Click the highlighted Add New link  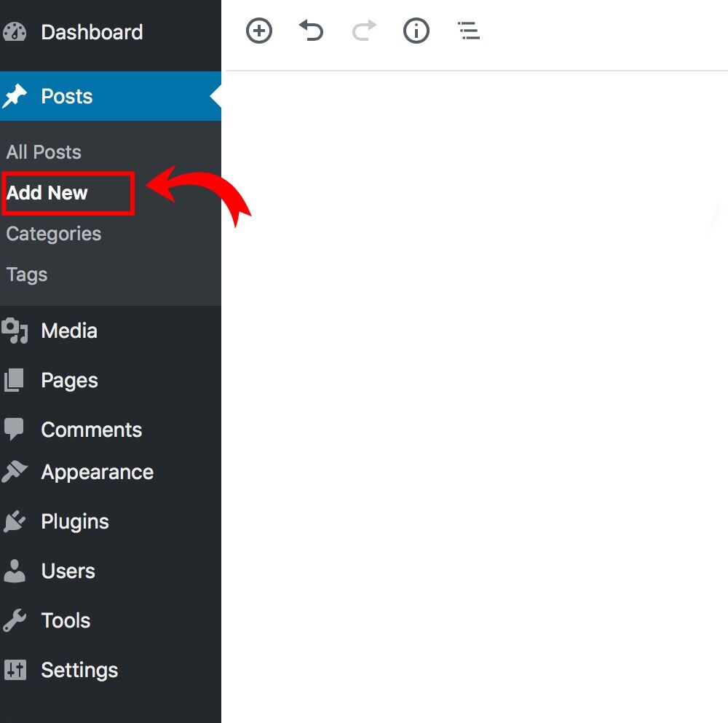tap(47, 193)
